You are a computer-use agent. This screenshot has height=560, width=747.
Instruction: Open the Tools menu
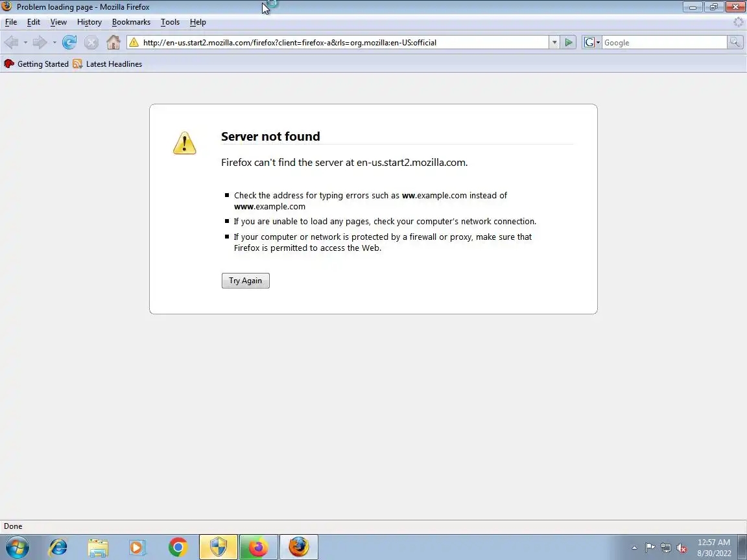(x=170, y=22)
